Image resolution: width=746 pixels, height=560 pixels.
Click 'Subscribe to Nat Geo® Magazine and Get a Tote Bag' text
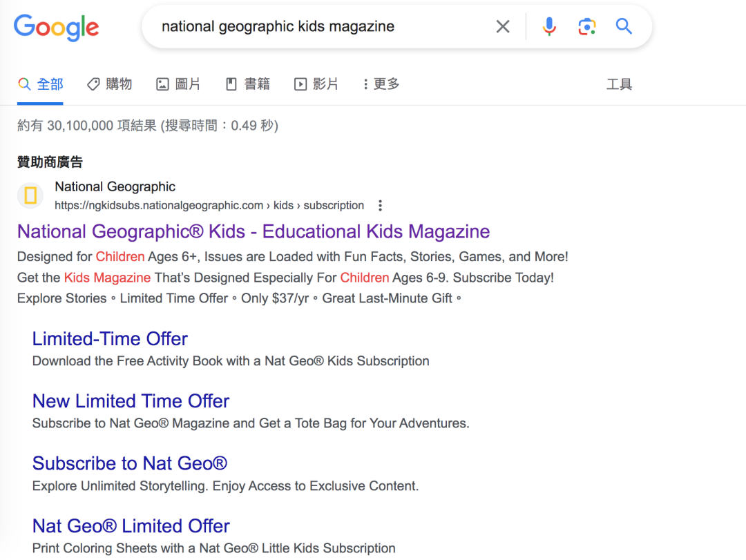[251, 423]
